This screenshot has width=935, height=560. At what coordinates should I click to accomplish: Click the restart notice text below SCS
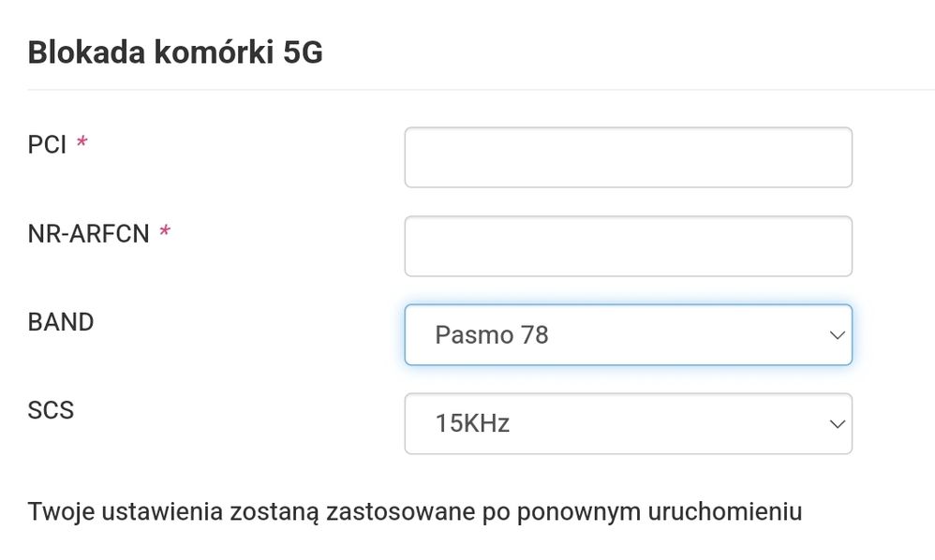(415, 512)
